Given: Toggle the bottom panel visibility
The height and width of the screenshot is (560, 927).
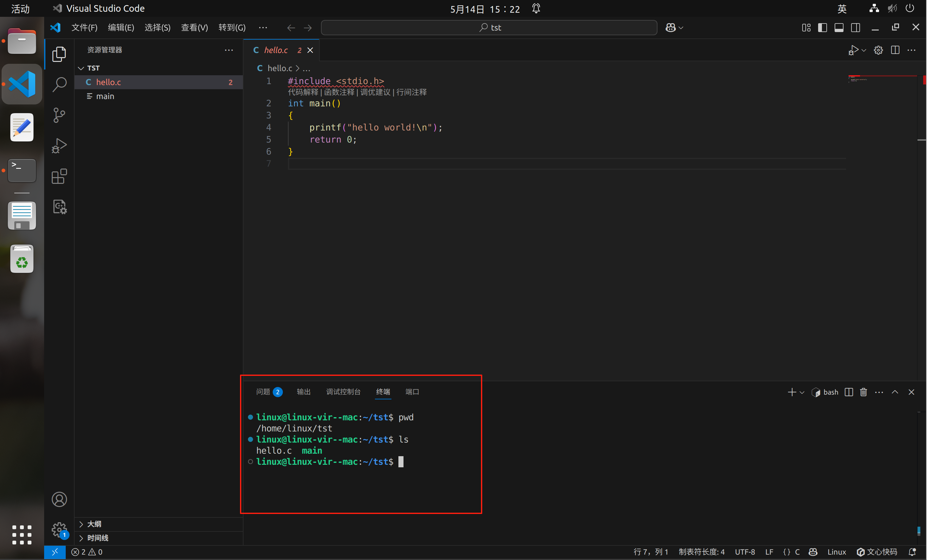Looking at the screenshot, I should pos(839,27).
